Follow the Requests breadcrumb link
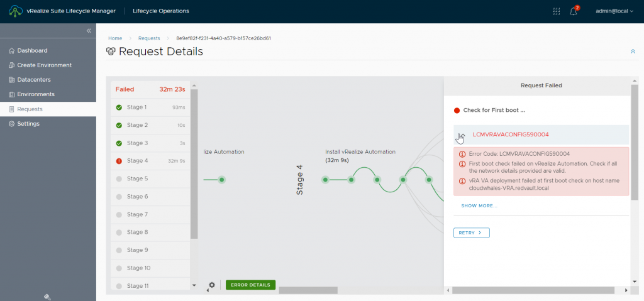Image resolution: width=644 pixels, height=301 pixels. coord(149,38)
